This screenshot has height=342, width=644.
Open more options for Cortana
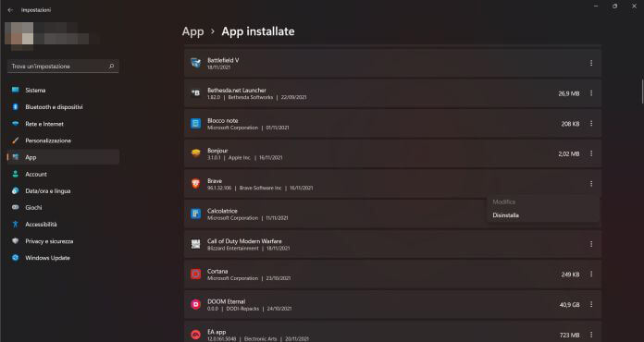tap(591, 274)
